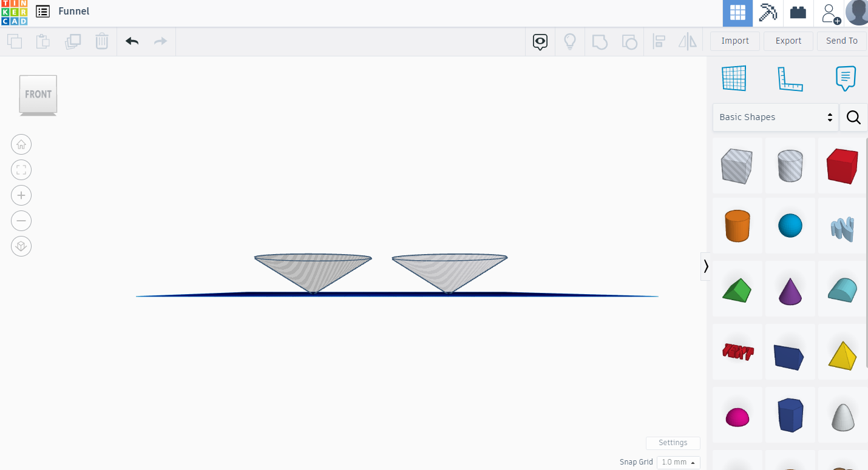
Task: Select the purple Cone shape thumbnail
Action: [x=790, y=289]
